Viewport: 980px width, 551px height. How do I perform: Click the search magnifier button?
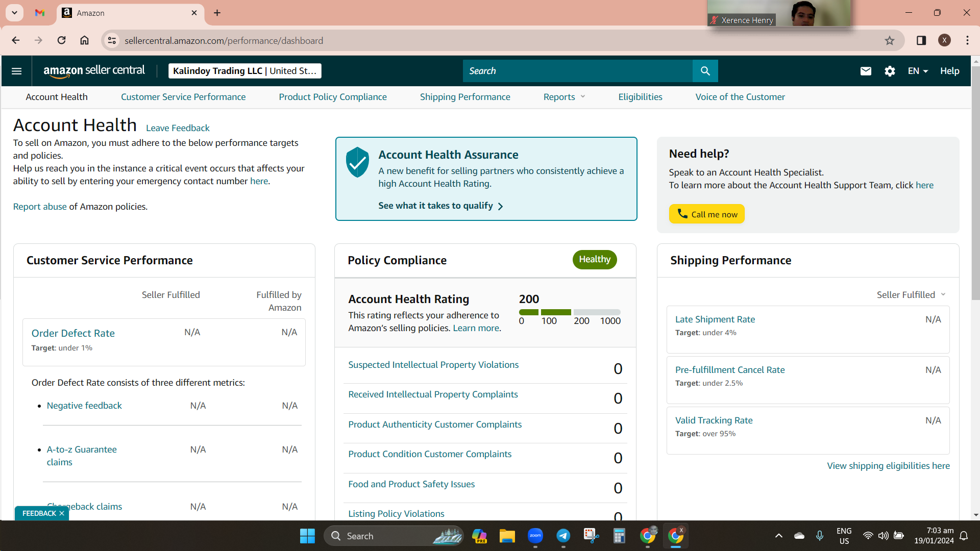pyautogui.click(x=705, y=71)
